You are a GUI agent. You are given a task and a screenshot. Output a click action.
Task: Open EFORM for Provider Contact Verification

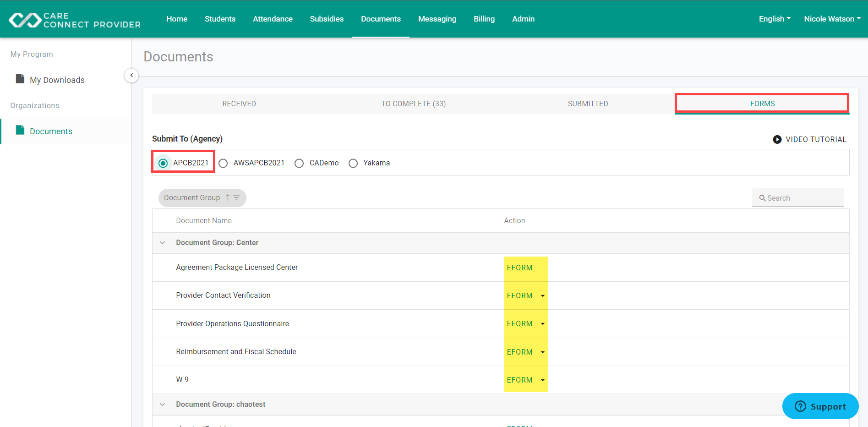click(x=519, y=296)
